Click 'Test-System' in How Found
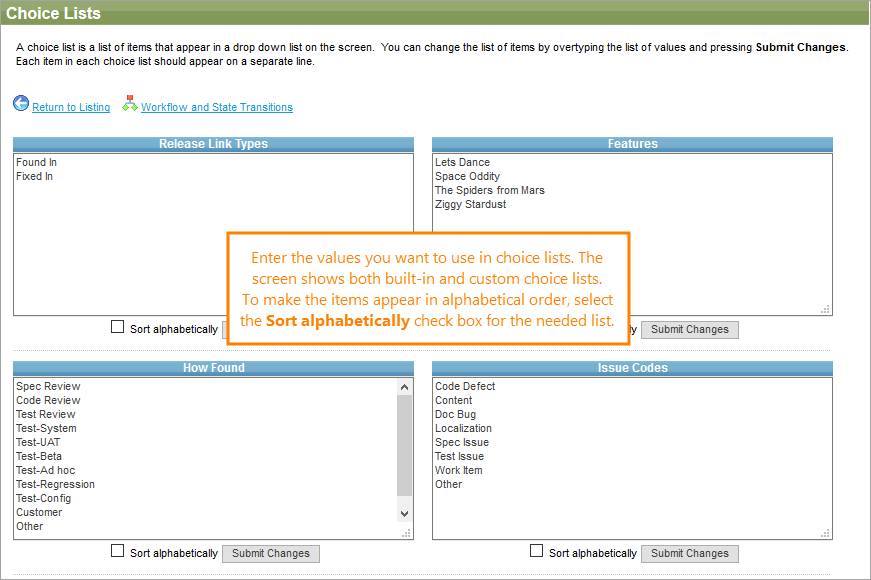The width and height of the screenshot is (871, 580). (47, 428)
